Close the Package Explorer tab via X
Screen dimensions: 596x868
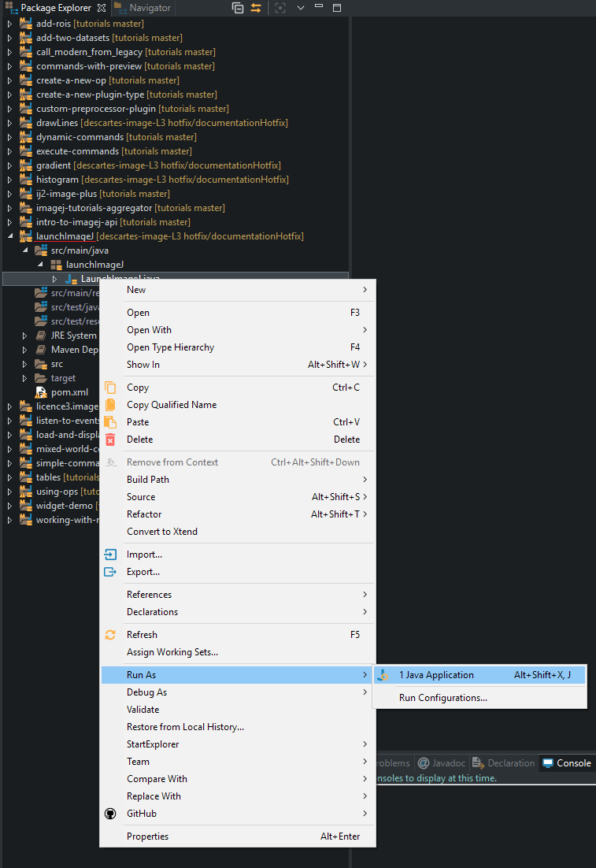102,8
